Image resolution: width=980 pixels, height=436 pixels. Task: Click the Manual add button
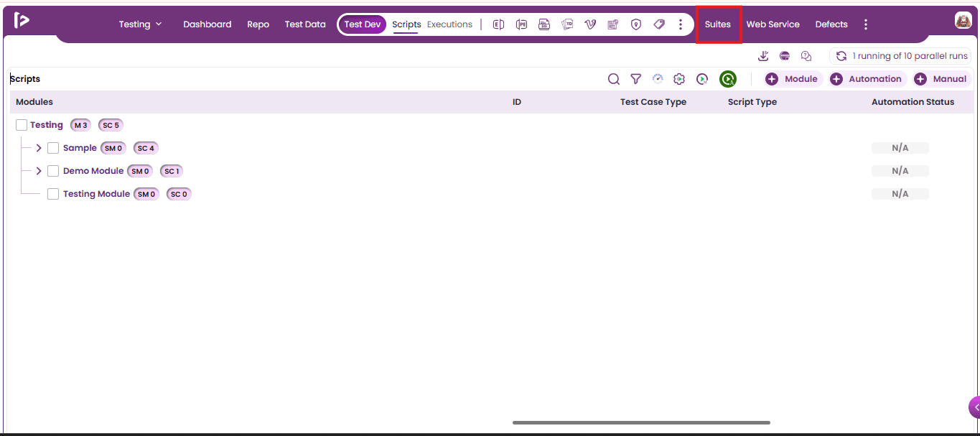tap(943, 79)
